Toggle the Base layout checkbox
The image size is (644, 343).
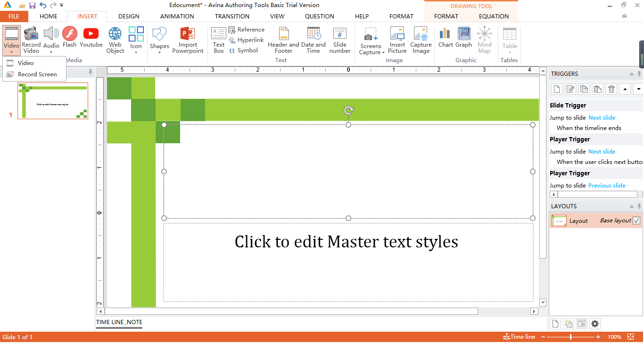point(636,220)
